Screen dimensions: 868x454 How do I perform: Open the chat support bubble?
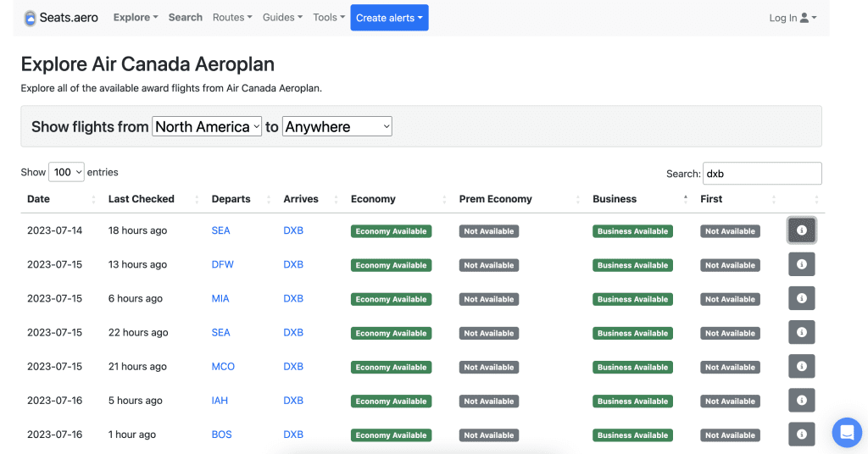click(847, 432)
